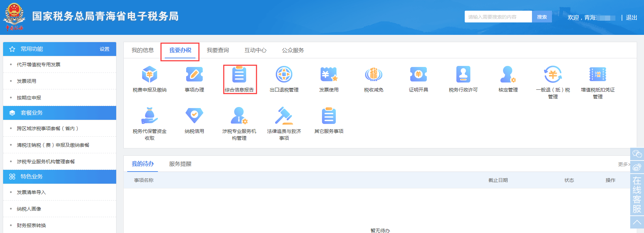
Task: Switch to the 公众服务 tab
Action: tap(293, 50)
